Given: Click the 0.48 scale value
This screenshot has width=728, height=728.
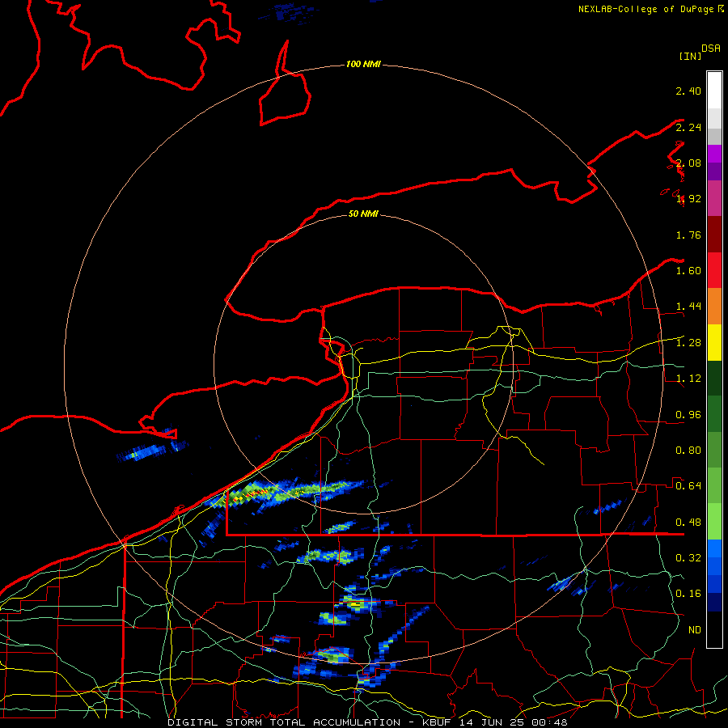Looking at the screenshot, I should click(x=688, y=523).
